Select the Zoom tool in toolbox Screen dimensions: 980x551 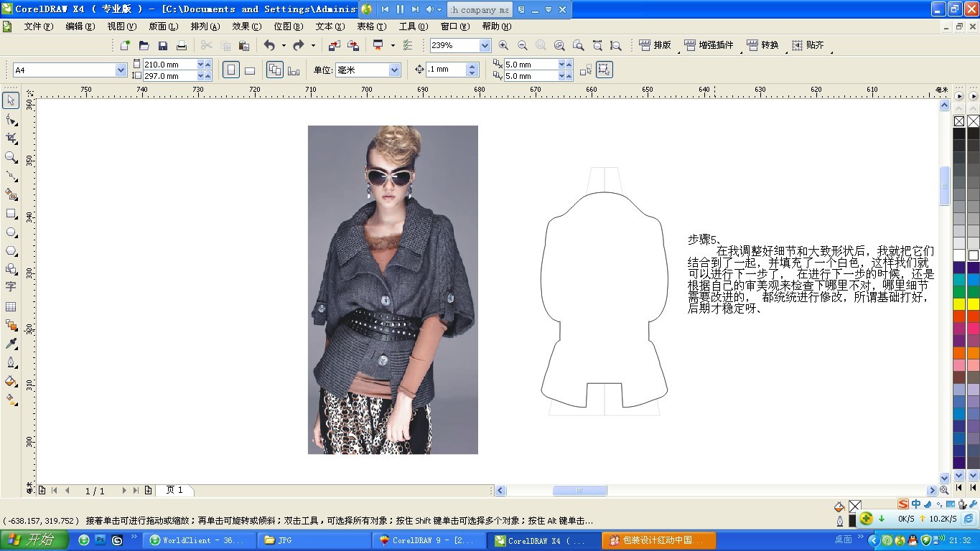coord(11,156)
